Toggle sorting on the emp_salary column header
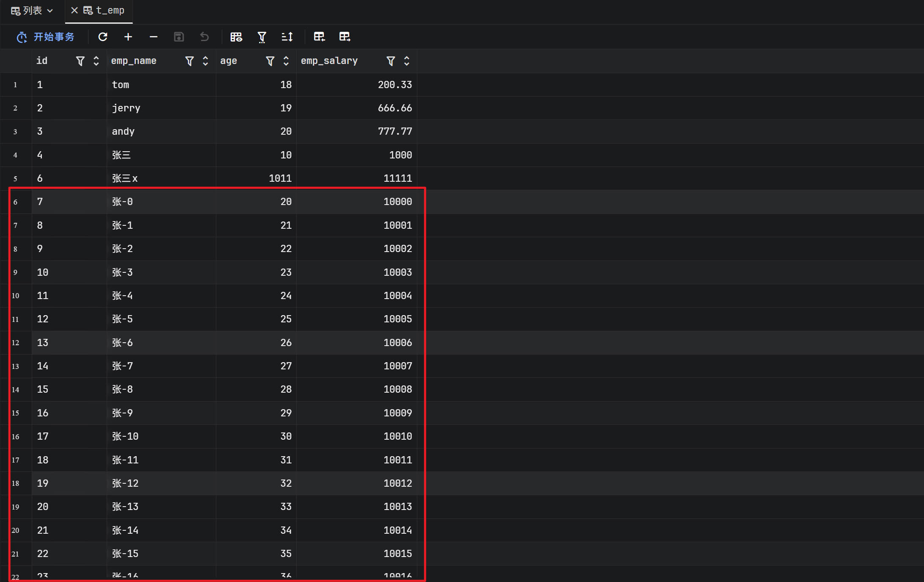The height and width of the screenshot is (582, 924). pyautogui.click(x=406, y=61)
